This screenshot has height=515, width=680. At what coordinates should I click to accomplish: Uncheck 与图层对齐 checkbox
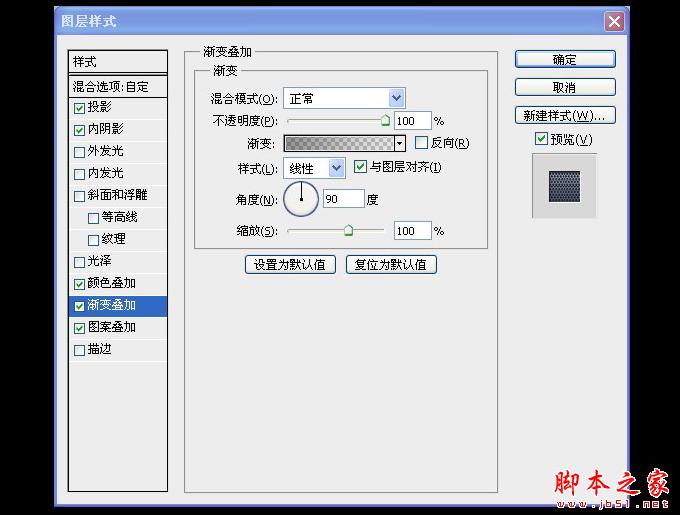point(360,166)
